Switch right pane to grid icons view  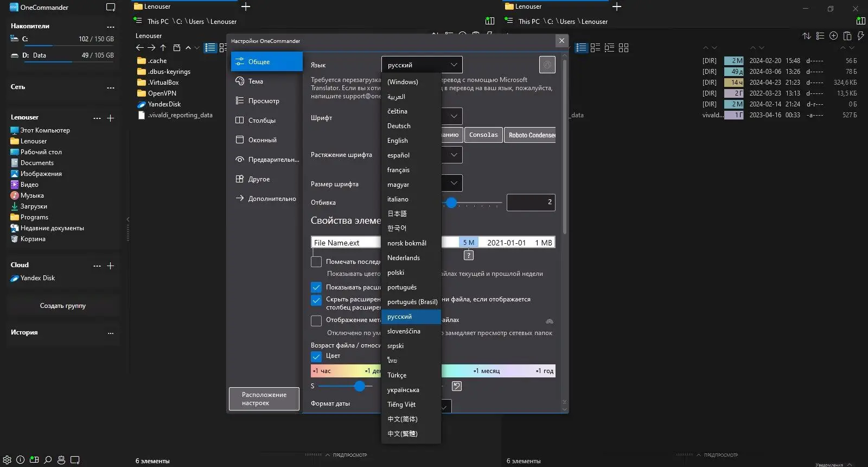(x=624, y=48)
